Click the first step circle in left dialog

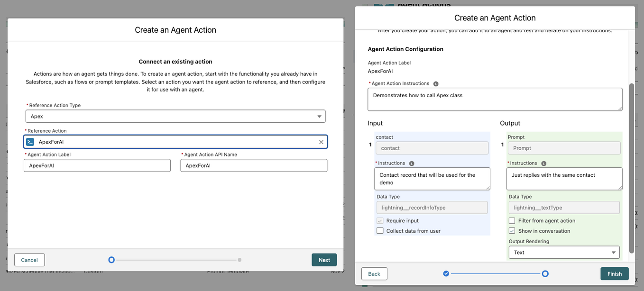[111, 260]
